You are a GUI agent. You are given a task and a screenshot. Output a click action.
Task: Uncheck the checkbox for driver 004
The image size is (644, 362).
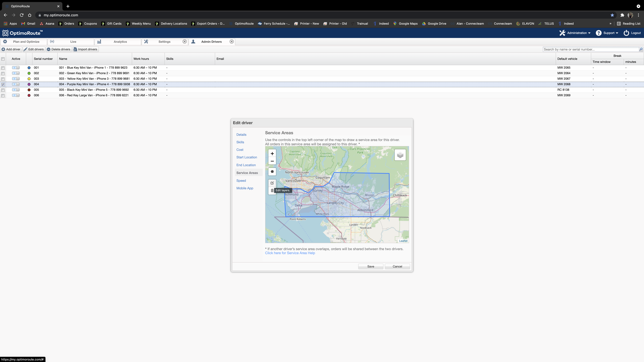pos(3,84)
